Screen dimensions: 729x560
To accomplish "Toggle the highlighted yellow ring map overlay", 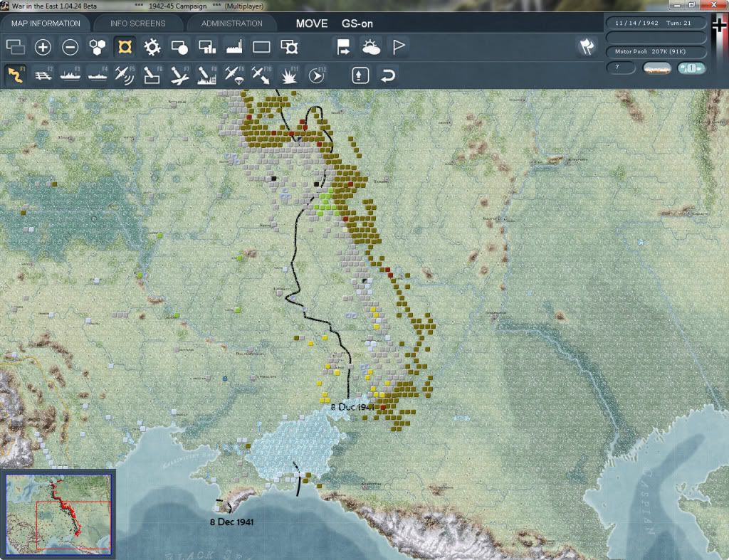I will coord(125,47).
